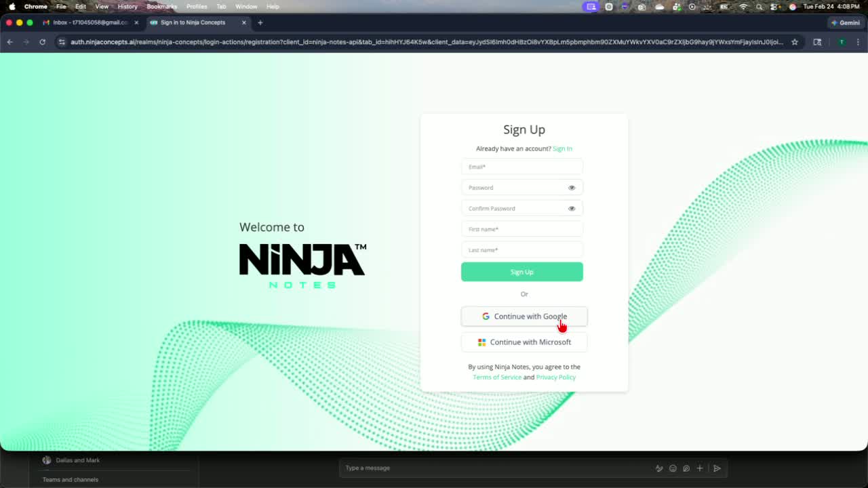The width and height of the screenshot is (868, 488).
Task: Choose Continue with Google
Action: coord(524,317)
